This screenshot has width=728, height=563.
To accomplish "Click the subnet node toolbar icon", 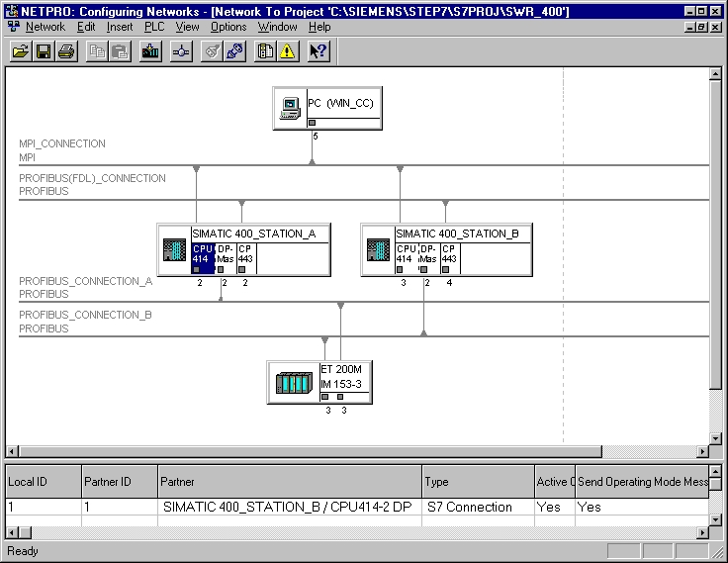I will pyautogui.click(x=181, y=51).
